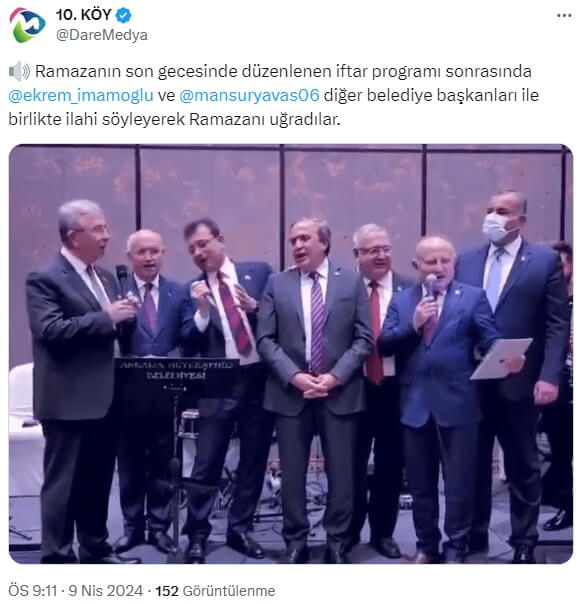Open the 152 Görüntülenme view count
The height and width of the screenshot is (604, 578).
tap(215, 591)
